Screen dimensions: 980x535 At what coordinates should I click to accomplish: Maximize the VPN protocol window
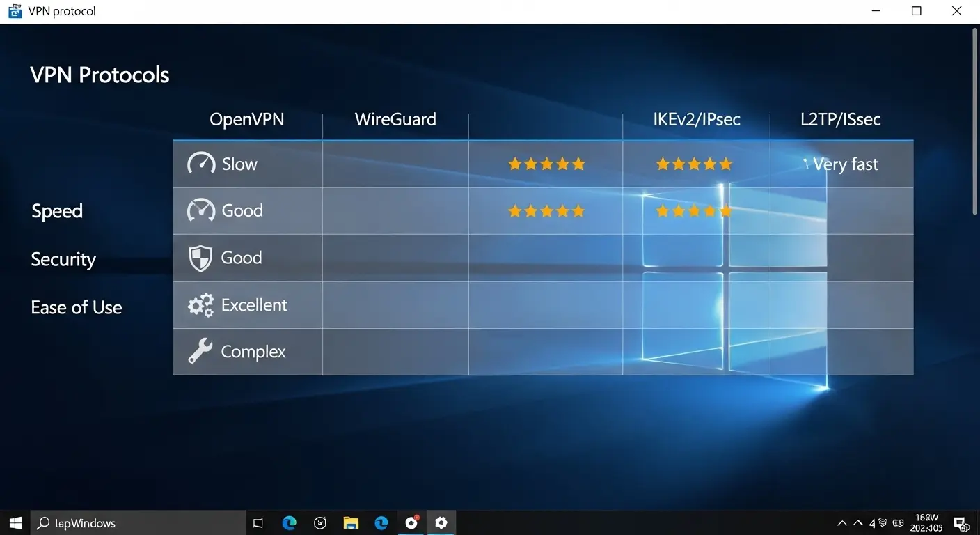(x=917, y=11)
